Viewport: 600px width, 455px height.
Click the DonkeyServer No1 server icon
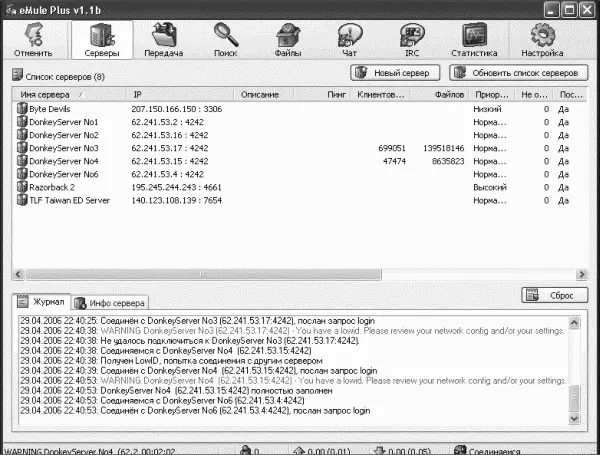22,122
